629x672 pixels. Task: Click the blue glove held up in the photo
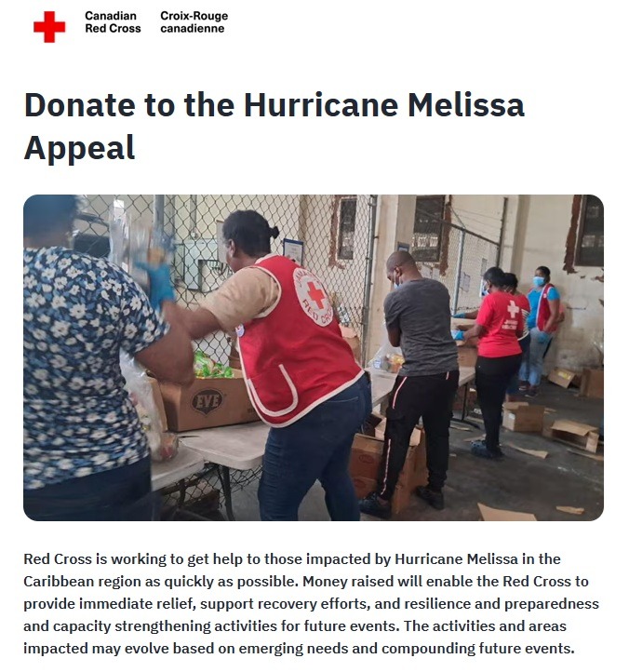[158, 283]
